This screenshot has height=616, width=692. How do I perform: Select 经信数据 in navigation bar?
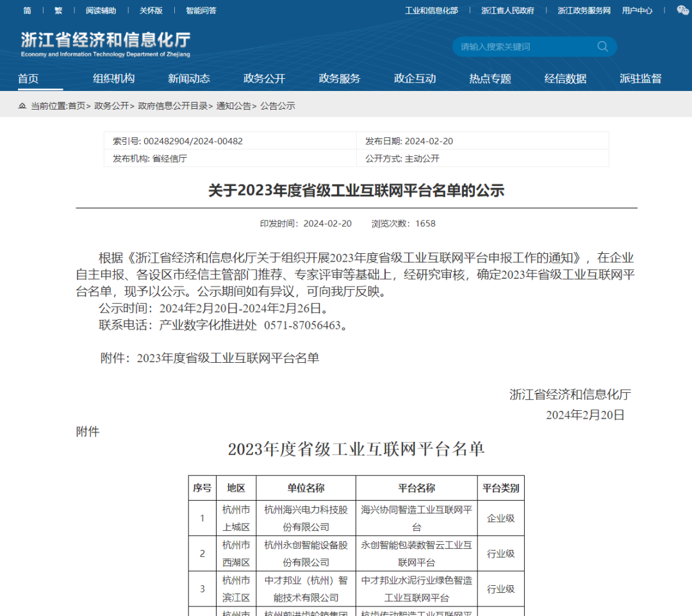[565, 79]
